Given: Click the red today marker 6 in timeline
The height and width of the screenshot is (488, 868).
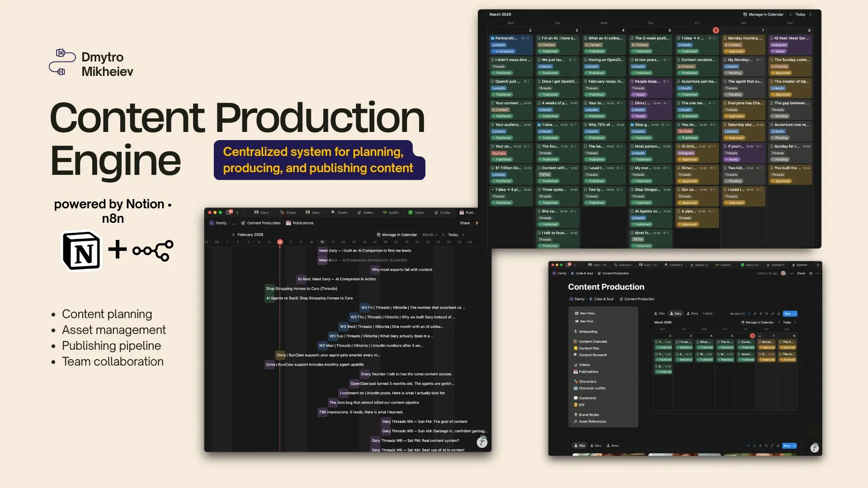Looking at the screenshot, I should click(280, 242).
